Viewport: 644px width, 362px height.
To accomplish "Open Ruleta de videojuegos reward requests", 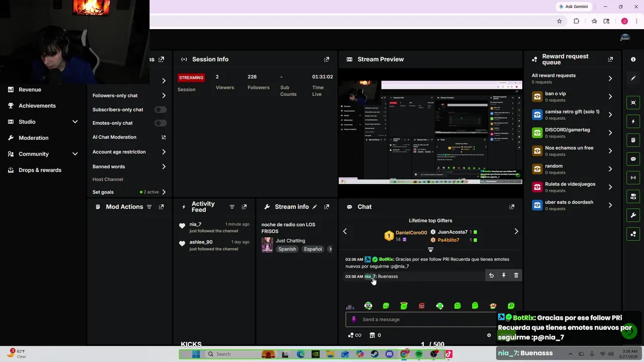I will (x=573, y=187).
